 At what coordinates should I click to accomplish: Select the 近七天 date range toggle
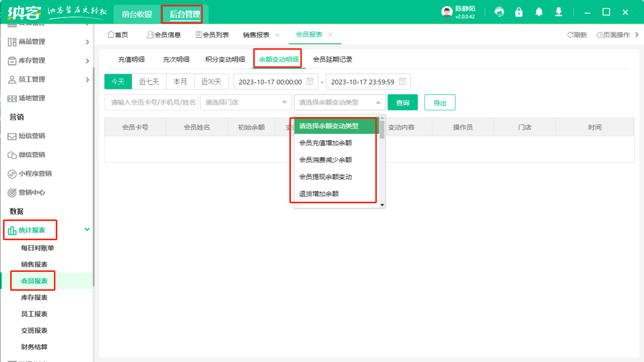149,81
